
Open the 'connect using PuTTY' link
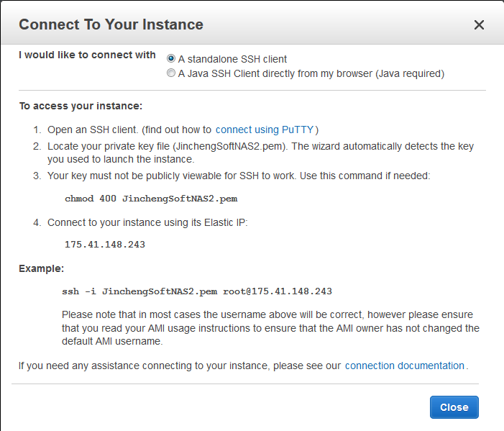[x=265, y=130]
